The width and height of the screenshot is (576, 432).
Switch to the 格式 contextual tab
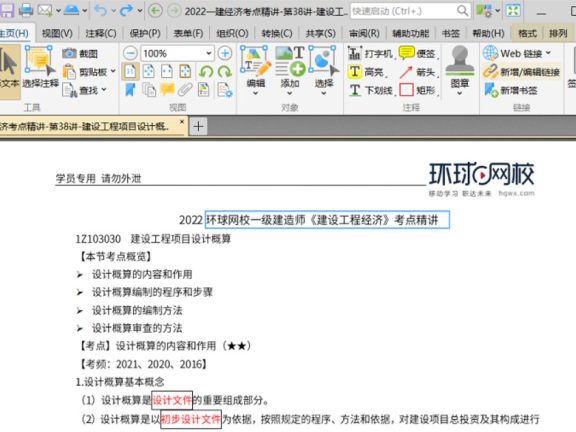528,34
